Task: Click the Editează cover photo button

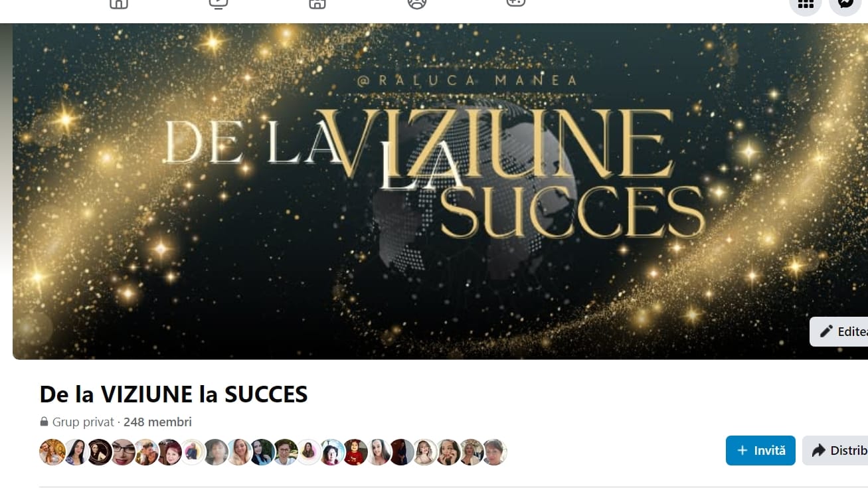Action: 839,331
